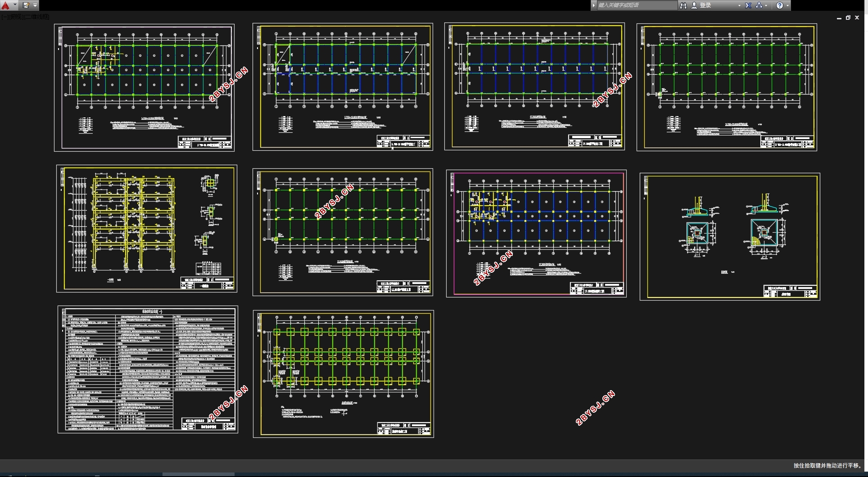Screen dimensions: 868x477
Task: Click the binoculars search icon
Action: pos(683,5)
